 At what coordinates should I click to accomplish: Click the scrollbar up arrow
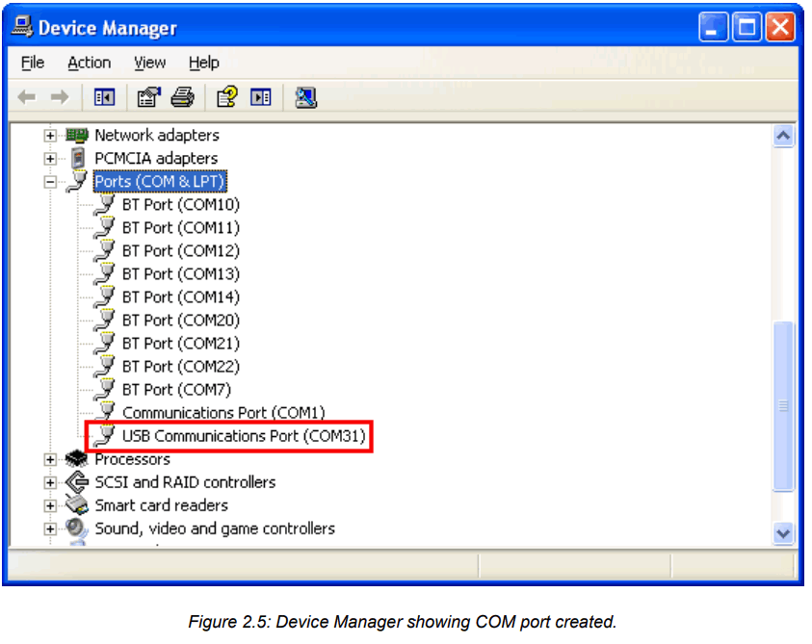pyautogui.click(x=783, y=136)
